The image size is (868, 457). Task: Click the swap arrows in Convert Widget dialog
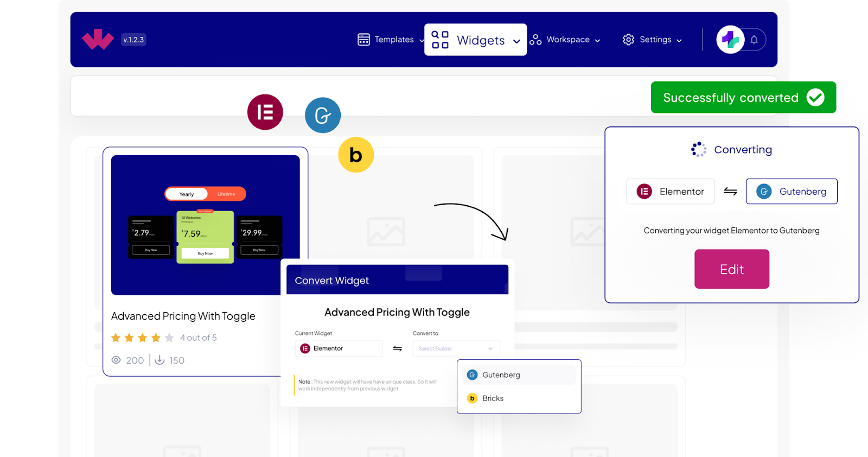pyautogui.click(x=398, y=348)
